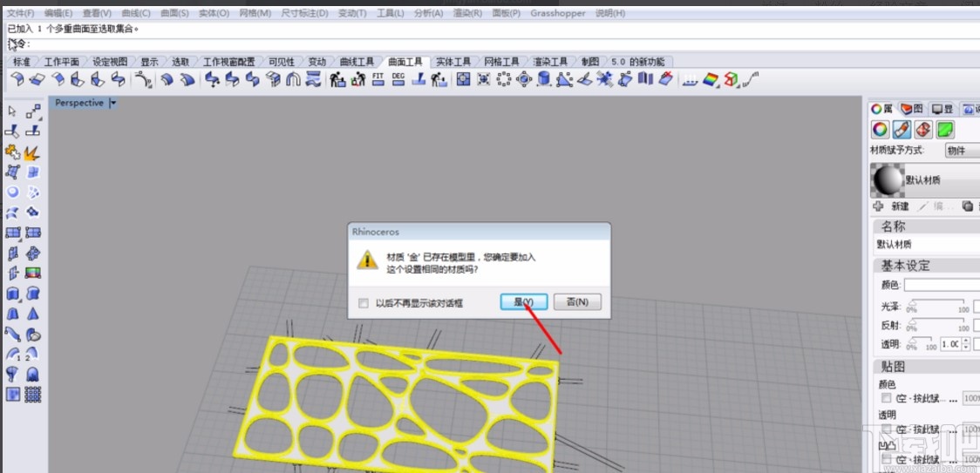
Task: Switch to the 曲线工具 toolbar tab
Action: tap(357, 62)
